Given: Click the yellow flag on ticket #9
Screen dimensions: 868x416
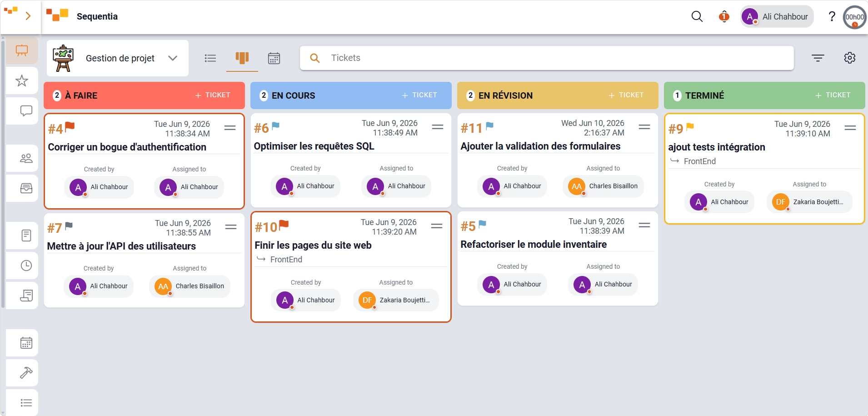Looking at the screenshot, I should point(690,127).
